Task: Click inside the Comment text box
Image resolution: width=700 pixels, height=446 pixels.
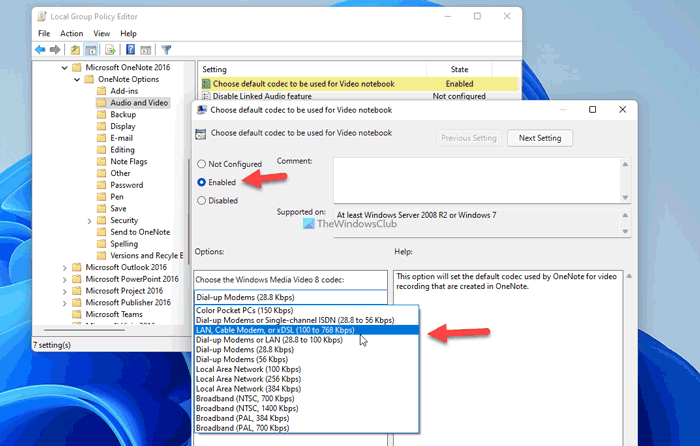Action: tap(477, 180)
